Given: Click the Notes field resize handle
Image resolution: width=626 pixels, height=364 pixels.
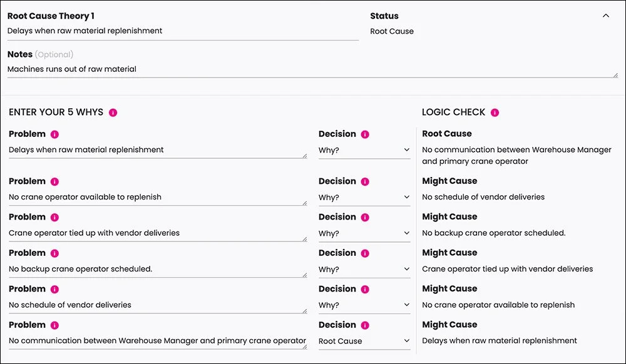Looking at the screenshot, I should (x=615, y=75).
